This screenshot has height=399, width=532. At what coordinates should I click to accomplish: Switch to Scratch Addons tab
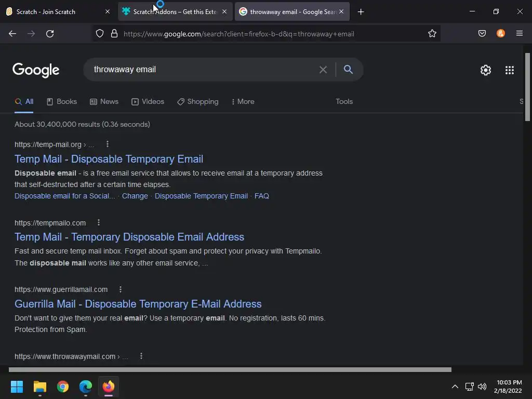(175, 12)
